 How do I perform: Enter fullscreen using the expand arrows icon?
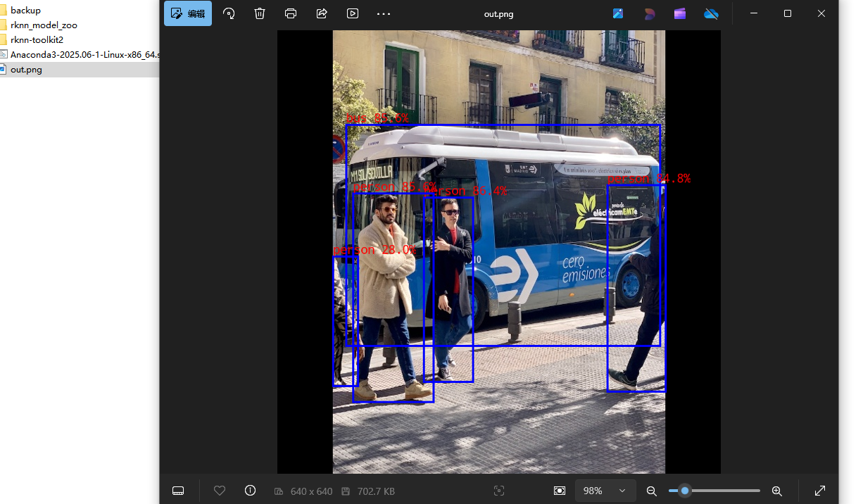click(820, 491)
